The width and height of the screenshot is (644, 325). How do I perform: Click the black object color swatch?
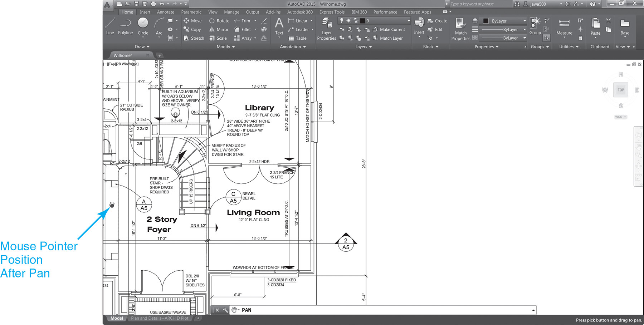point(486,21)
